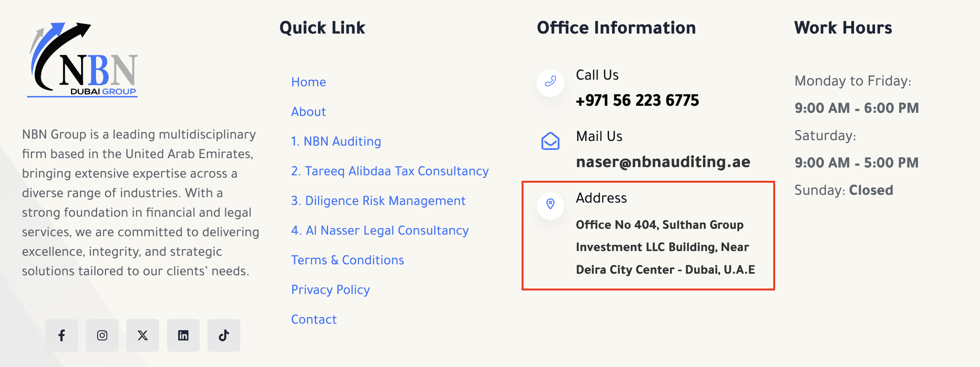Open the LinkedIn social icon
This screenshot has width=980, height=367.
pos(183,335)
